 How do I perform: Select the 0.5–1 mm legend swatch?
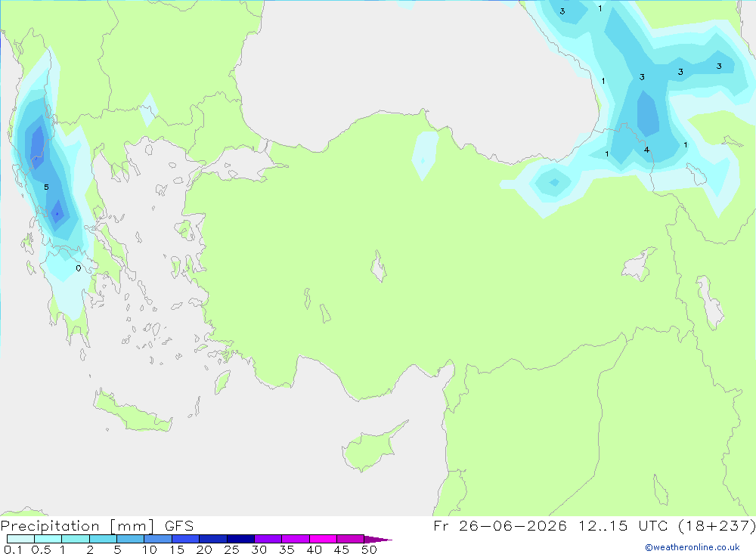[48, 539]
